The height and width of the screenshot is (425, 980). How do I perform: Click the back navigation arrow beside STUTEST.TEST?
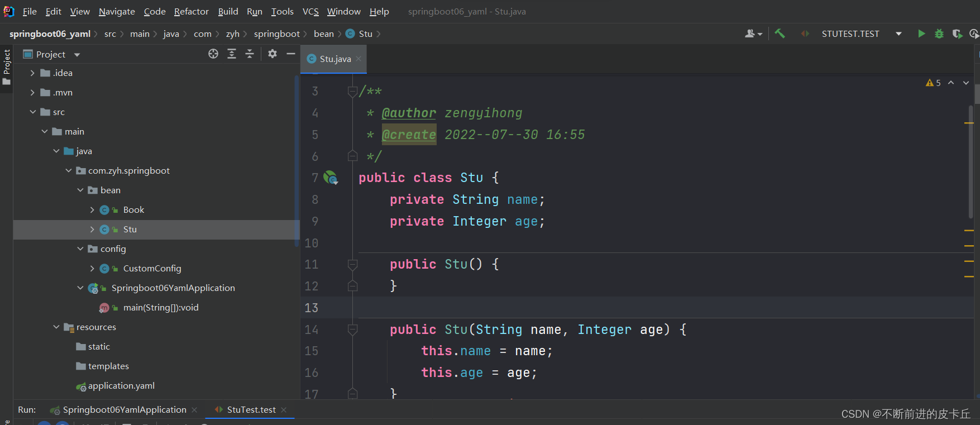pyautogui.click(x=805, y=34)
